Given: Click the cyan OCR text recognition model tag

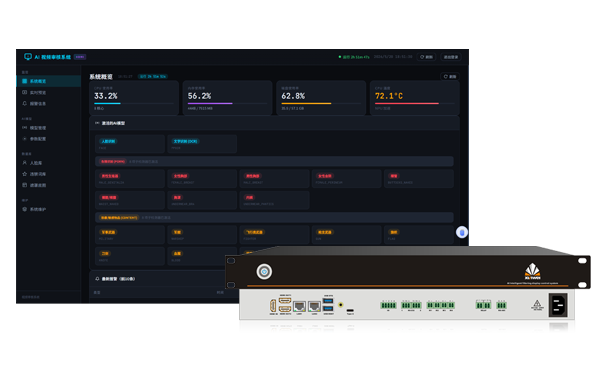Looking at the screenshot, I should 186,142.
